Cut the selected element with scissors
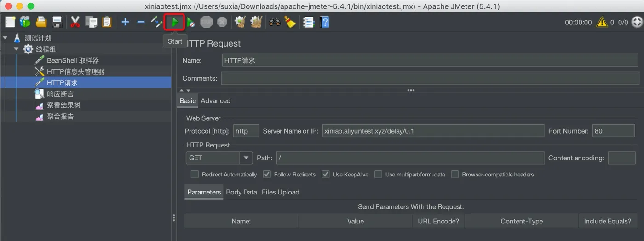The height and width of the screenshot is (241, 644). [75, 22]
